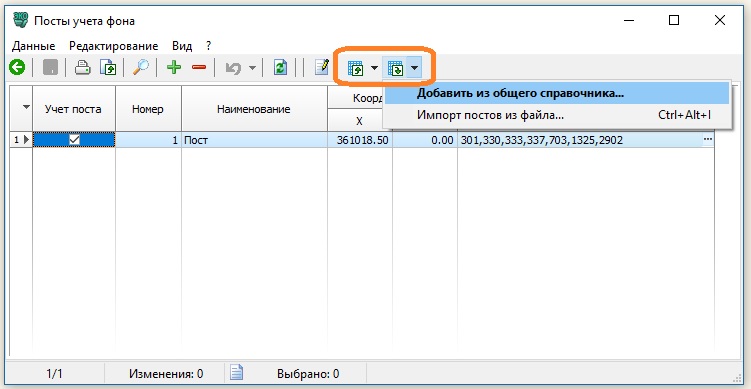Uncheck the Учет поста checkbox

coord(74,140)
